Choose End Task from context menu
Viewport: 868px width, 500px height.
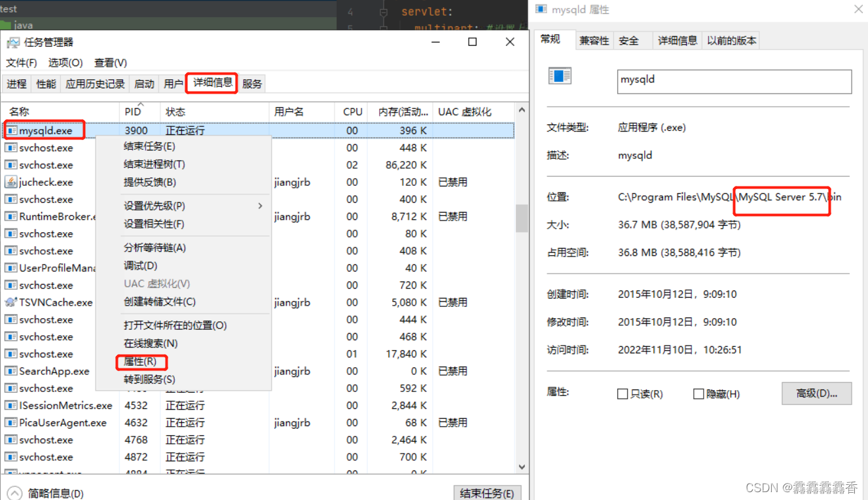coord(183,146)
